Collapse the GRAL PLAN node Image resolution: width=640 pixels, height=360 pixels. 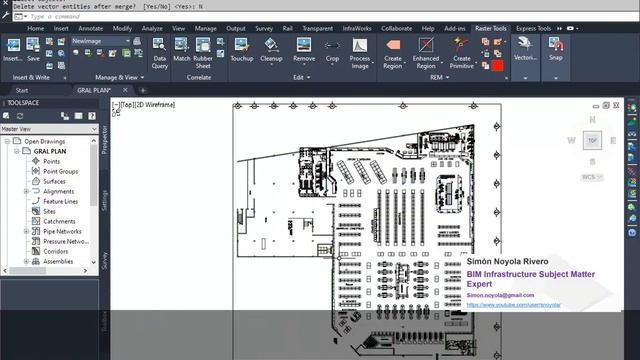[17, 151]
